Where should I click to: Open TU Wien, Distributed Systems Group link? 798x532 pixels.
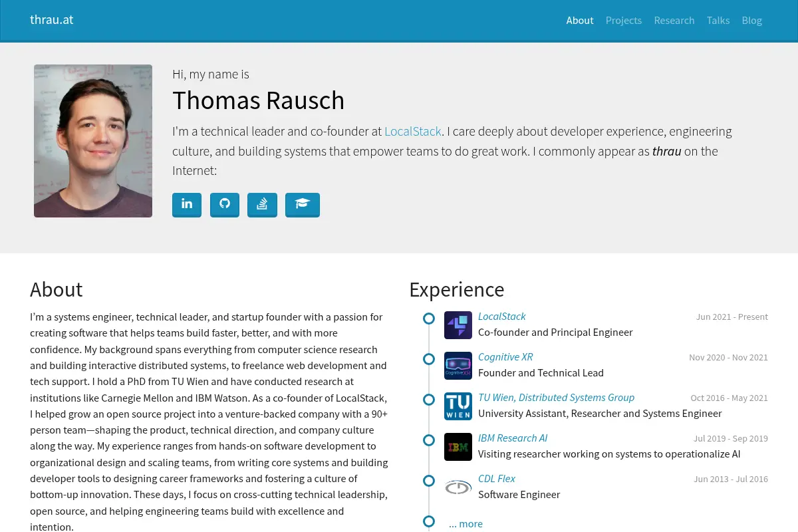[x=556, y=398]
